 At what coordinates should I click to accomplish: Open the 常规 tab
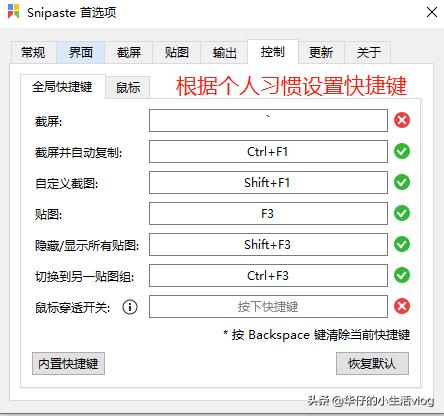tap(33, 52)
